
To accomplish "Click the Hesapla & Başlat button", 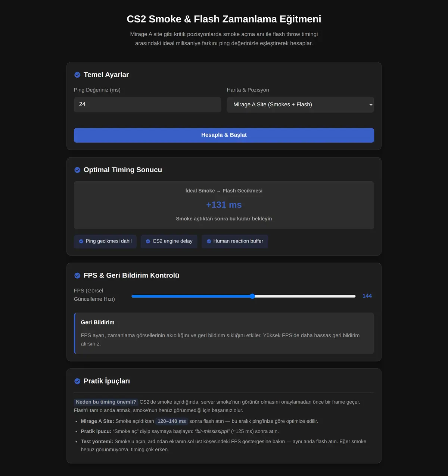I will pos(224,135).
